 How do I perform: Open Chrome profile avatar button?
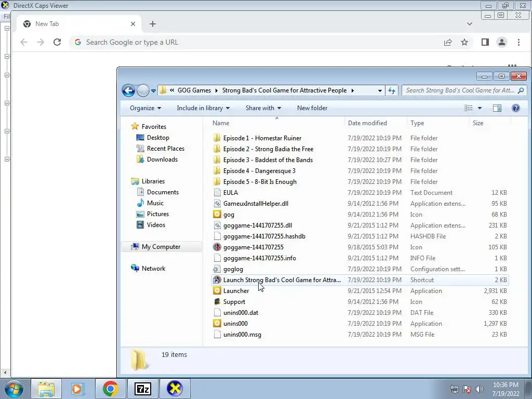click(x=502, y=42)
